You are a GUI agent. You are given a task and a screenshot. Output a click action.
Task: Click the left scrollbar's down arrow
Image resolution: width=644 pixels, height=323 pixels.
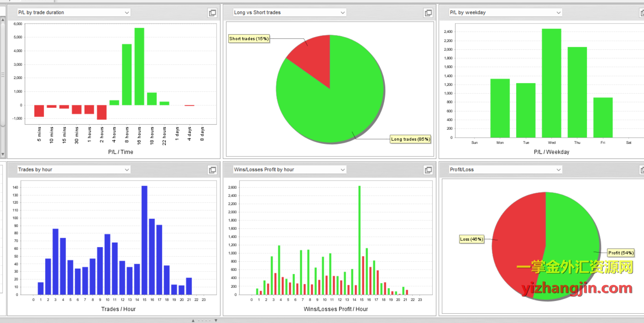(x=3, y=155)
